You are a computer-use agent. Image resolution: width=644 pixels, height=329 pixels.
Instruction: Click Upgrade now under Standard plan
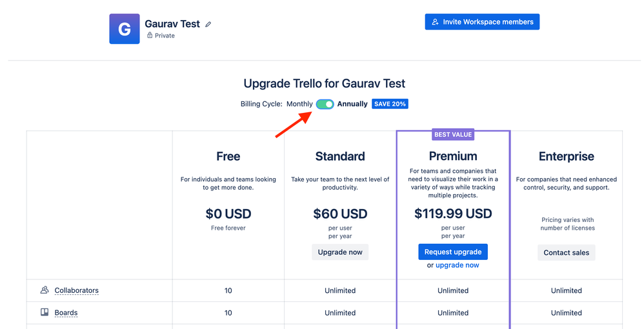(x=340, y=252)
